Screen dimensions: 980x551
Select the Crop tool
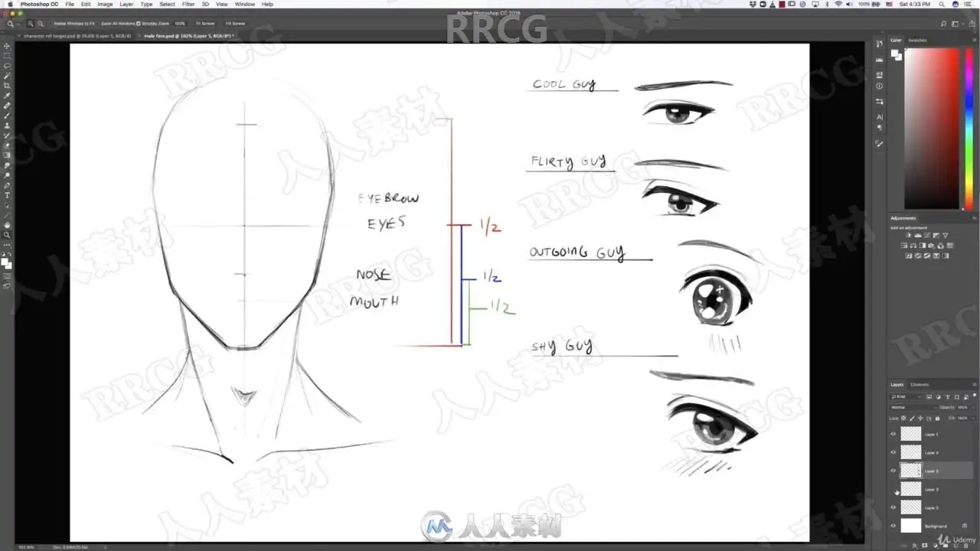point(7,86)
